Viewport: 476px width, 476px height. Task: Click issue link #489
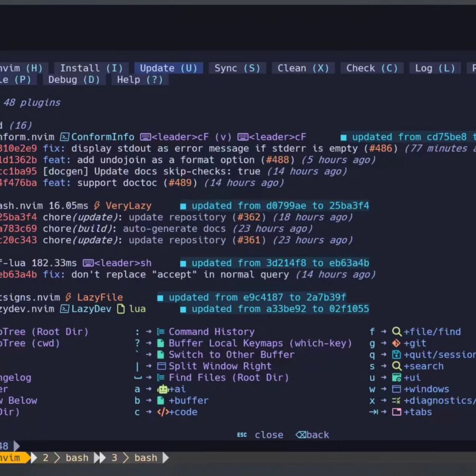coord(180,183)
